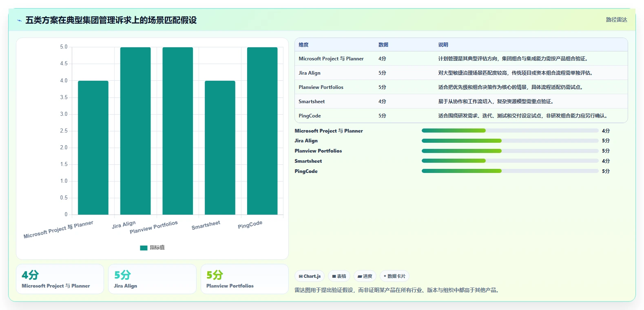Screen dimensions: 644x310
Task: Click the 5分 cell in the Jira Align table row
Action: [x=382, y=73]
